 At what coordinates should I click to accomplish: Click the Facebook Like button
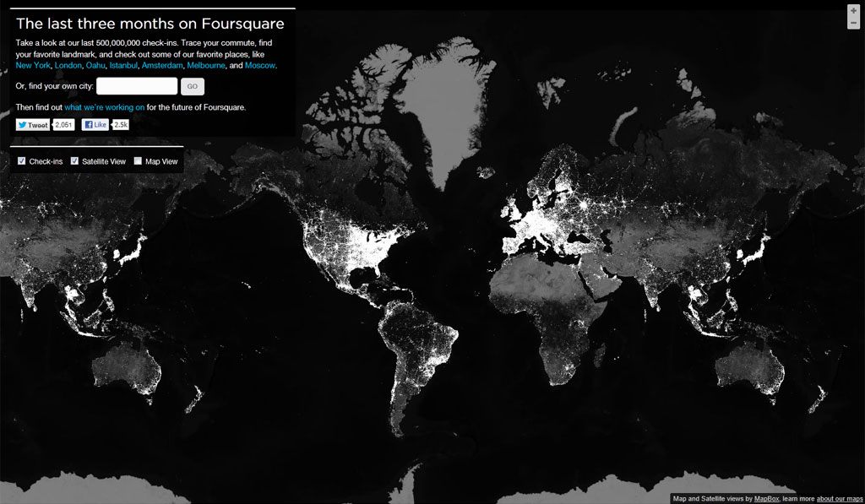click(95, 125)
